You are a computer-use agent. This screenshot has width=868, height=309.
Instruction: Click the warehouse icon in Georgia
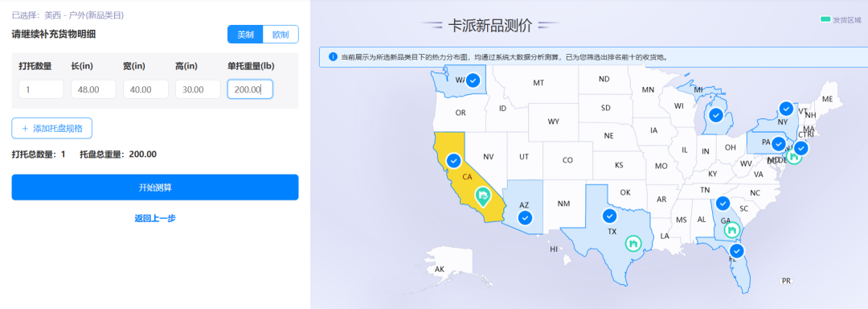click(x=732, y=229)
